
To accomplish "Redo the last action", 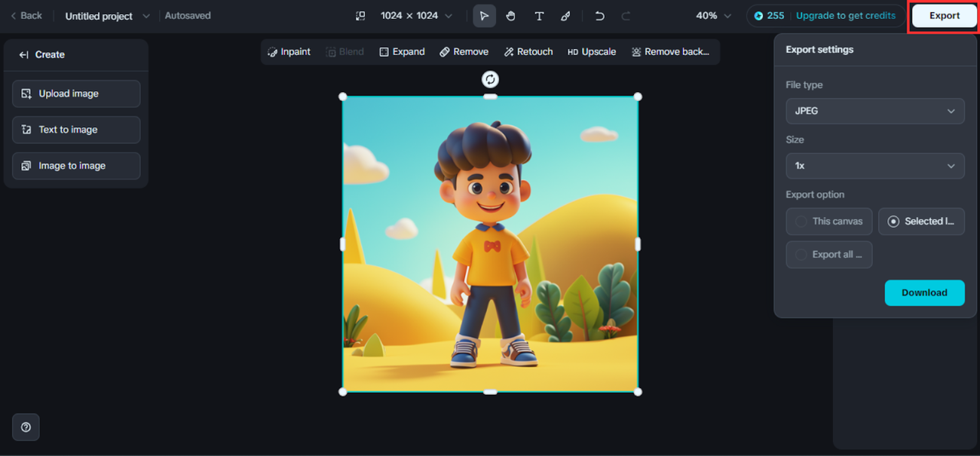I will point(626,15).
